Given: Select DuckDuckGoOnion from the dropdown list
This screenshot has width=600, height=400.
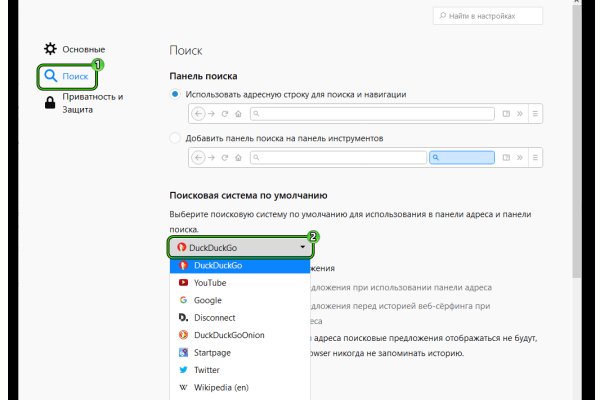Looking at the screenshot, I should click(x=229, y=335).
